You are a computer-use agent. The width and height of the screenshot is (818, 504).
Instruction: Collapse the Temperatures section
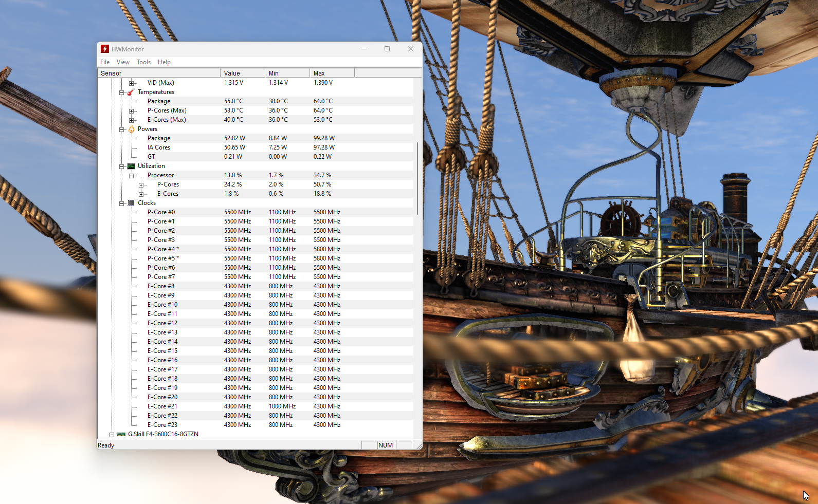(122, 92)
